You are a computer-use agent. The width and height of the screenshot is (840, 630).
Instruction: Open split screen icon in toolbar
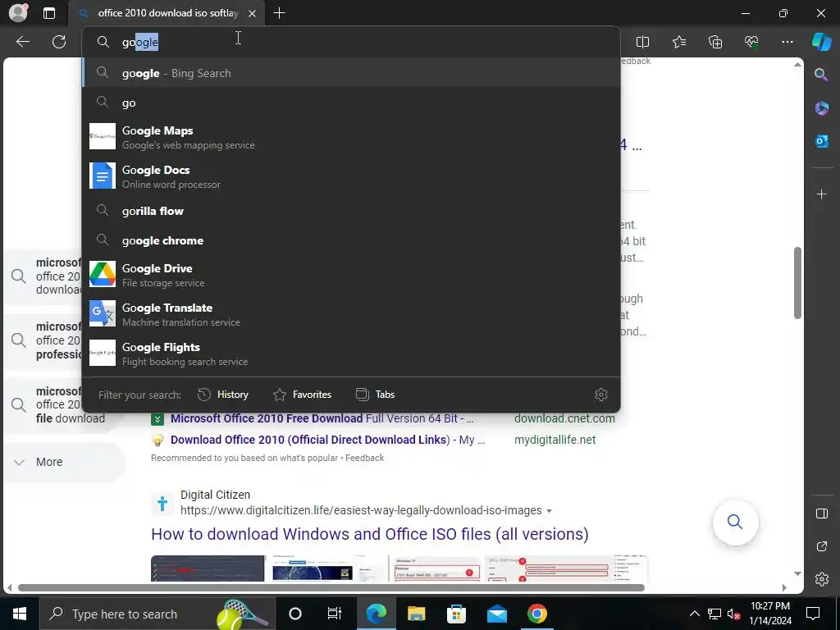click(642, 42)
